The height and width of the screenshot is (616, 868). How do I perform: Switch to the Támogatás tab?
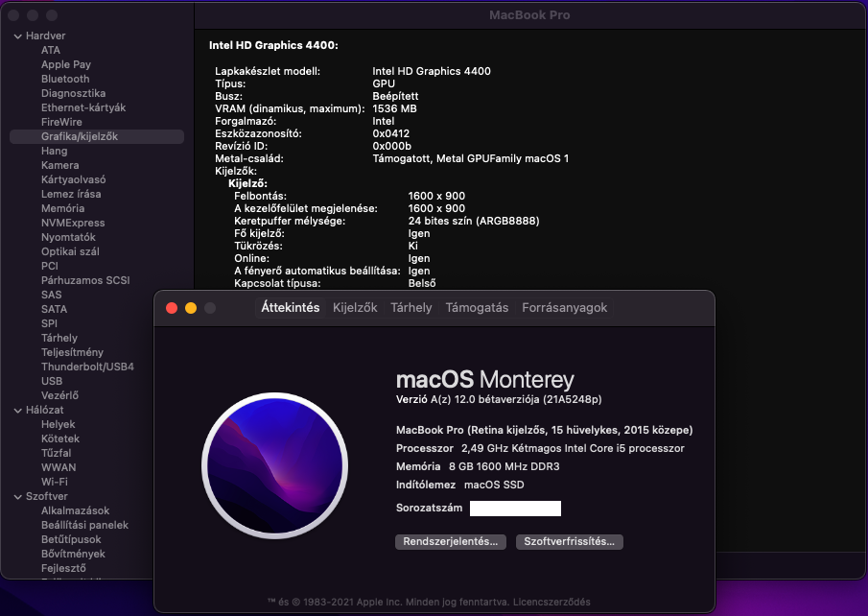click(x=477, y=307)
